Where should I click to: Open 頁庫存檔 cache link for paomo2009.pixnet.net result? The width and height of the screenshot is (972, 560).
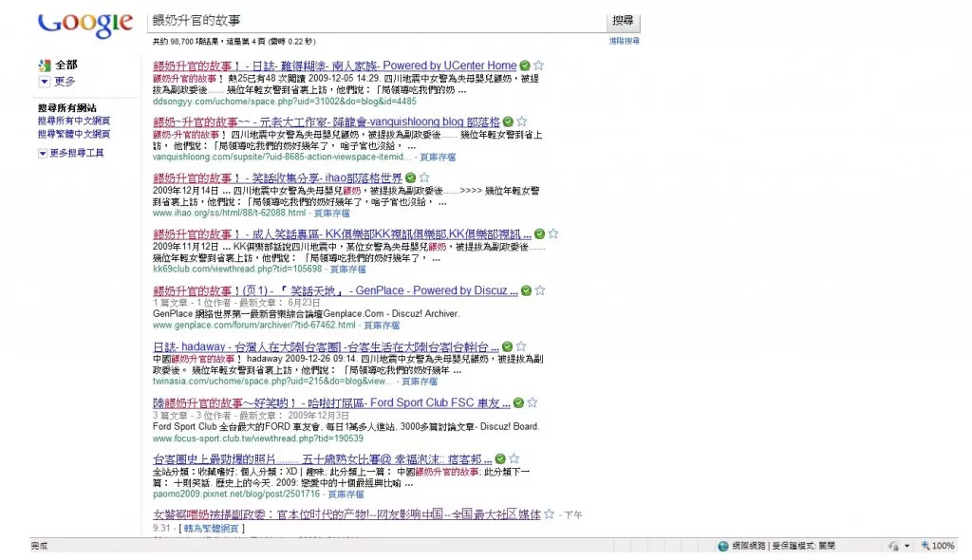coord(346,495)
